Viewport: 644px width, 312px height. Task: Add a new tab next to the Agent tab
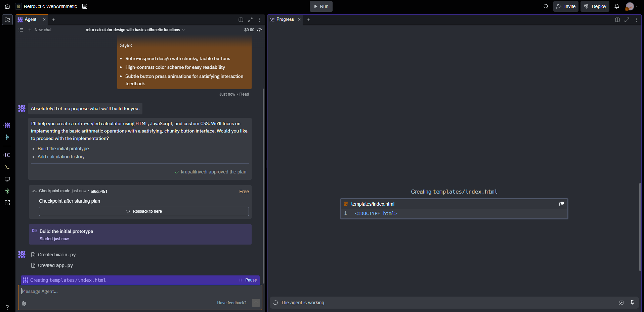pos(53,20)
